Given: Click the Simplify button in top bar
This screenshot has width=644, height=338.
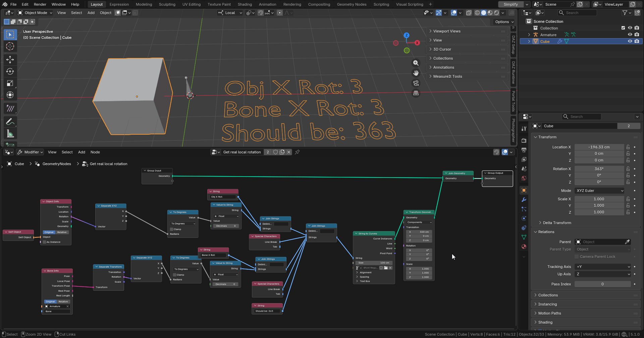Looking at the screenshot, I should pyautogui.click(x=511, y=4).
